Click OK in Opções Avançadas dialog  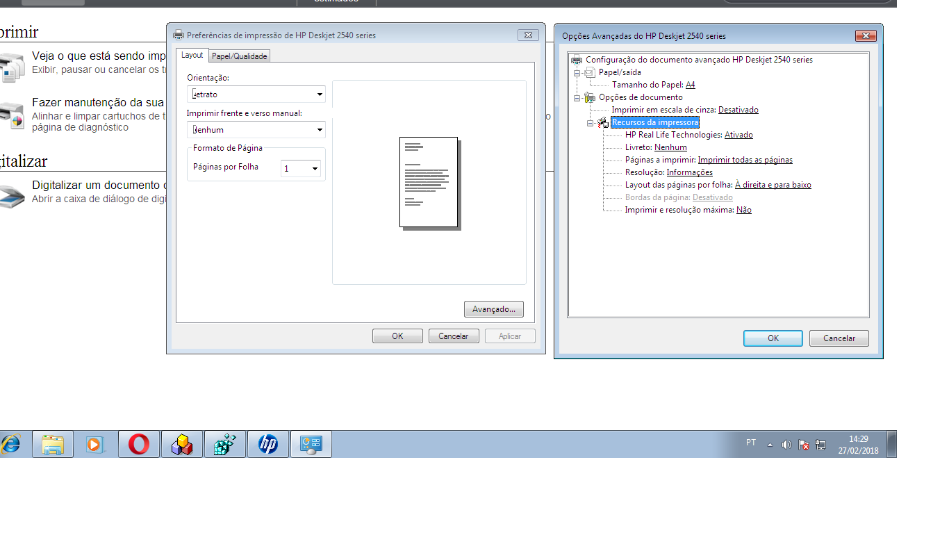[773, 338]
